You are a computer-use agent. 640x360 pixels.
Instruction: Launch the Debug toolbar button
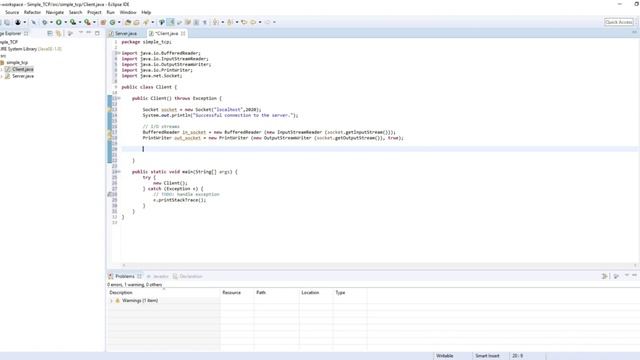pos(44,22)
